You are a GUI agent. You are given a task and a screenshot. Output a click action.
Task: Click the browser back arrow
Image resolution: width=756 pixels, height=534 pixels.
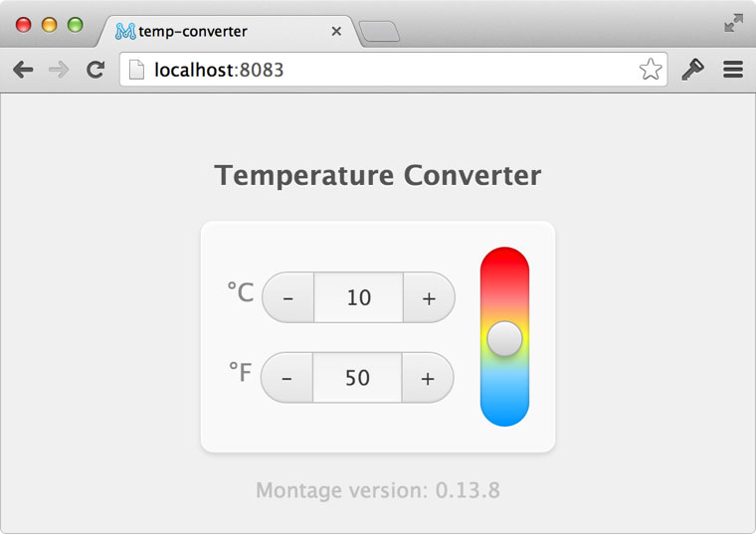[23, 70]
